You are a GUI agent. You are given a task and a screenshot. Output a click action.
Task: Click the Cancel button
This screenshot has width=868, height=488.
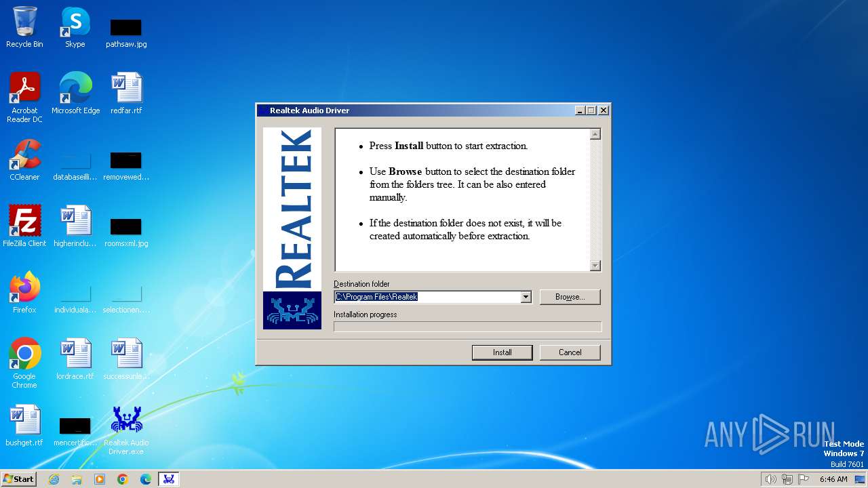point(570,352)
